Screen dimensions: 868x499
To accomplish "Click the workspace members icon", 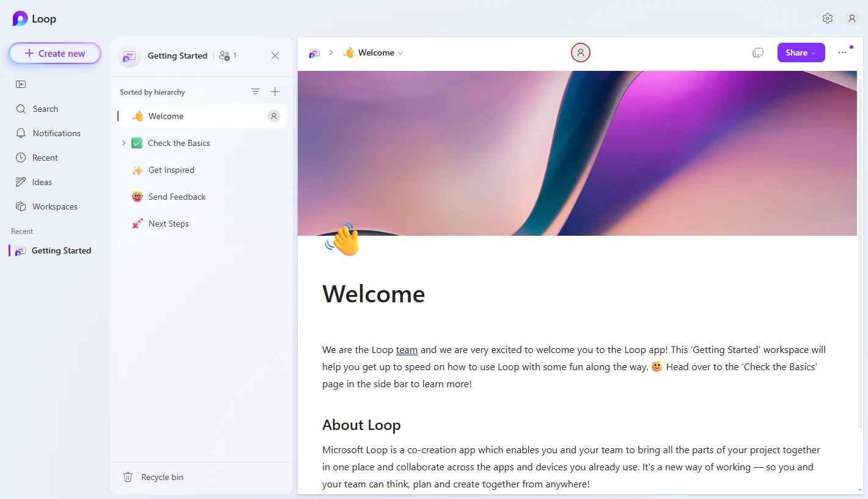I will tap(227, 56).
